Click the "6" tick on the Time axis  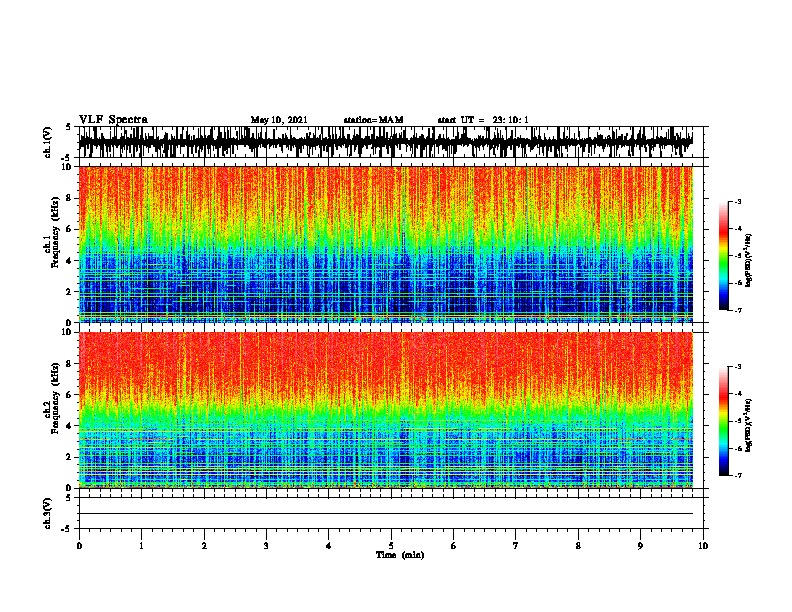(453, 546)
